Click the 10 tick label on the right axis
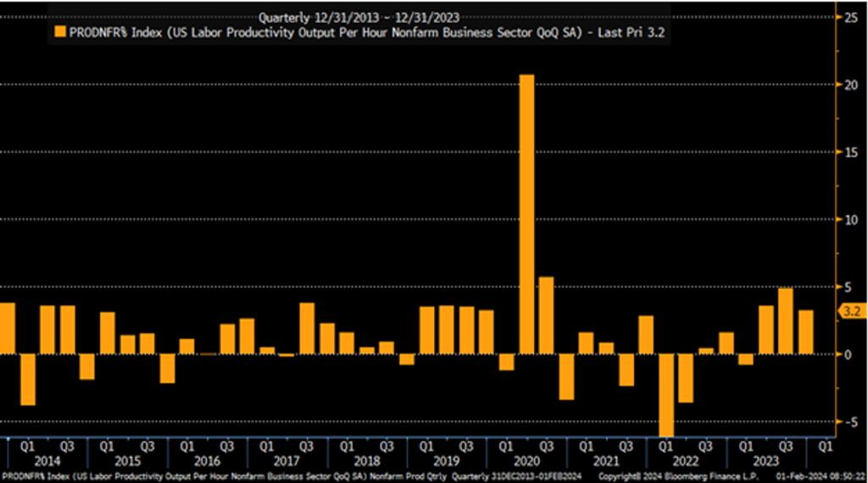 click(x=850, y=219)
